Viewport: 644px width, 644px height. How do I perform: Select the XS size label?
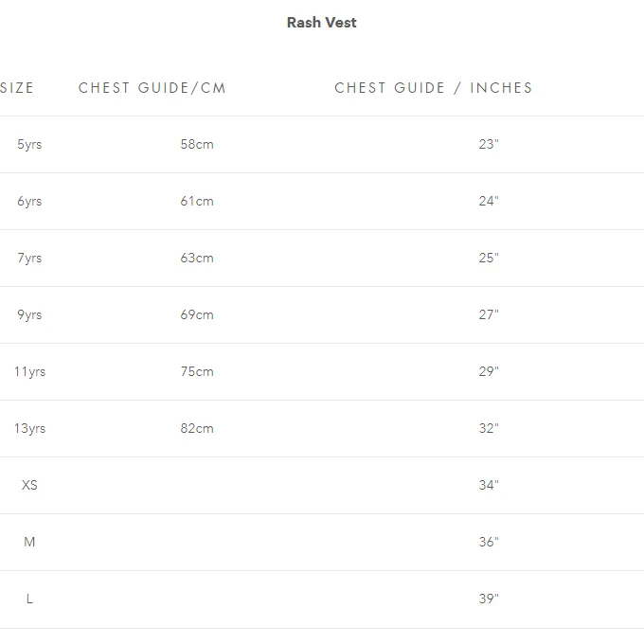29,485
